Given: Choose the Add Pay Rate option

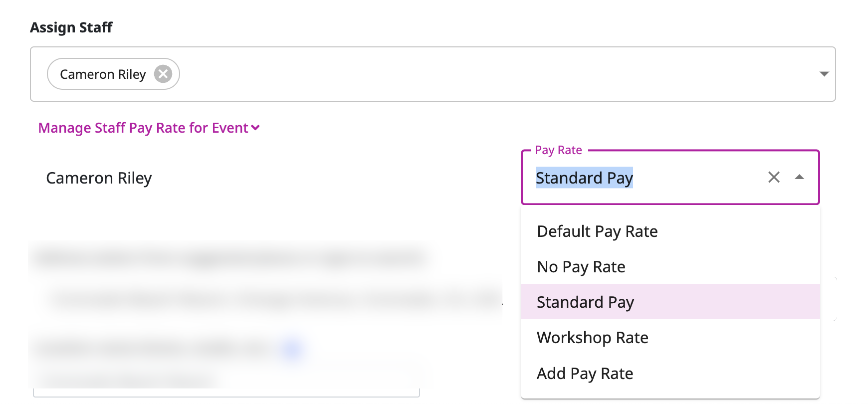Looking at the screenshot, I should [585, 374].
